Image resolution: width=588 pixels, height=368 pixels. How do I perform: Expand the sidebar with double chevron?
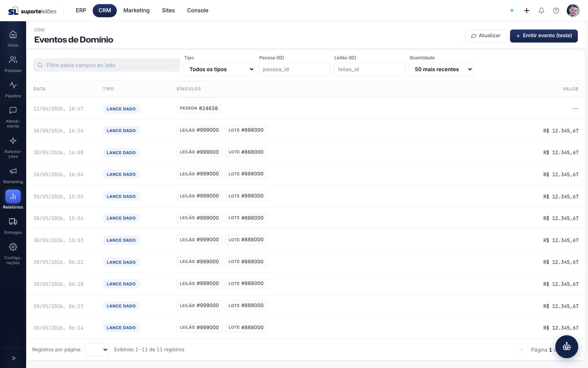pyautogui.click(x=14, y=358)
